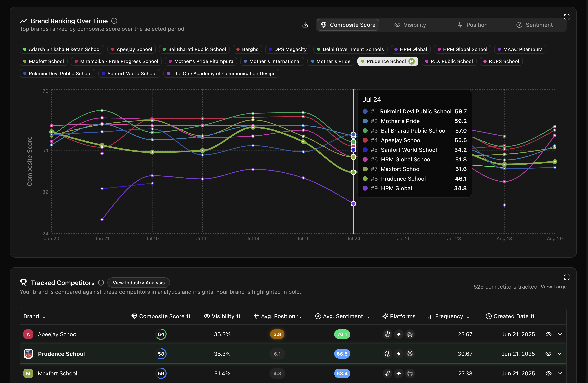Click the Platforms column header
This screenshot has height=383, width=588.
(399, 316)
